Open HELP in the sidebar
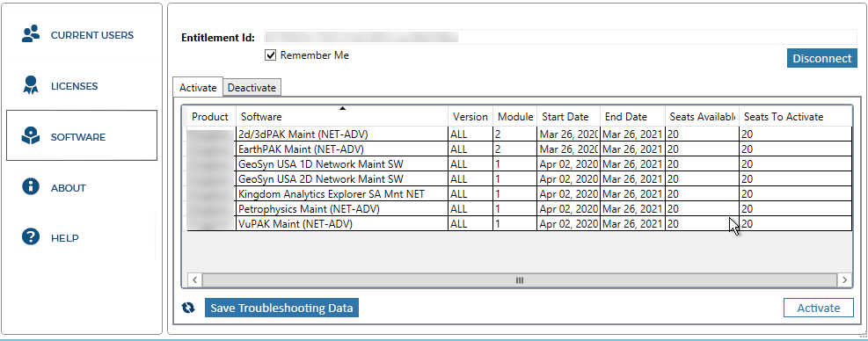The image size is (868, 341). 65,238
